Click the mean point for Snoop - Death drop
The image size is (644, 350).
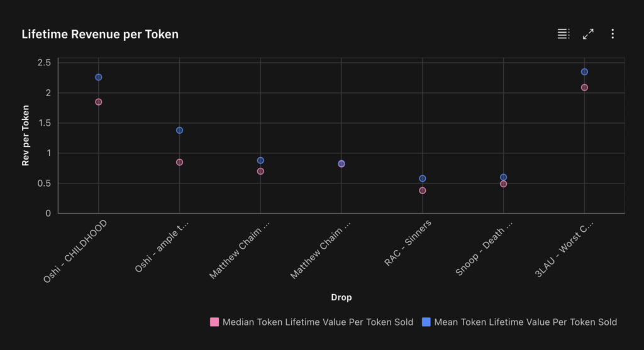pyautogui.click(x=503, y=177)
